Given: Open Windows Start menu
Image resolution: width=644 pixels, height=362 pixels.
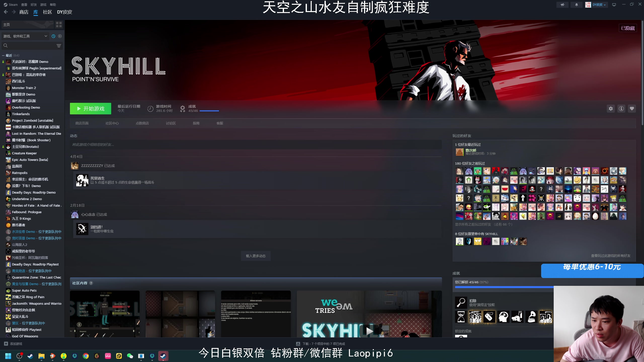Looking at the screenshot, I should pos(8,356).
